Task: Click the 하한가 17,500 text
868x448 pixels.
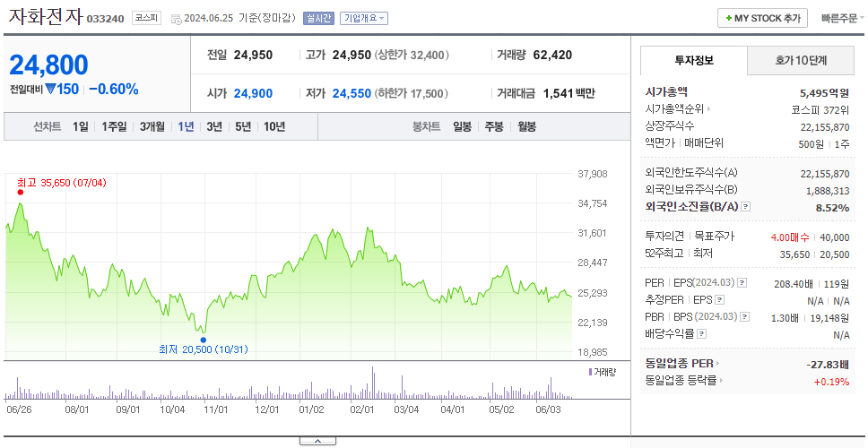Action: click(412, 94)
